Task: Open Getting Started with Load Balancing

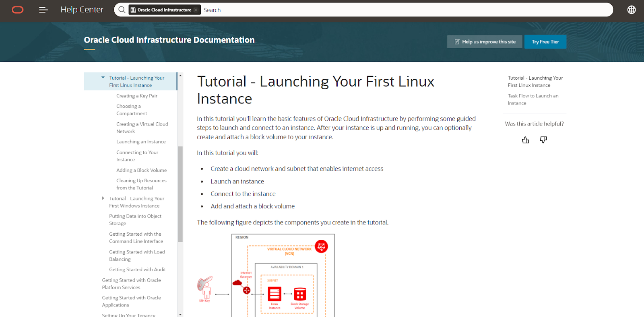Action: pyautogui.click(x=137, y=255)
